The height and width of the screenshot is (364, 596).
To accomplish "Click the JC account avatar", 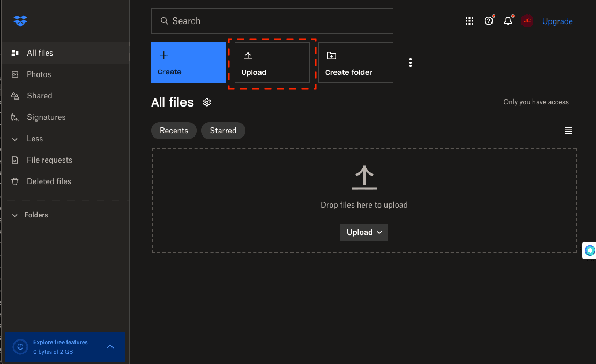I will 527,21.
